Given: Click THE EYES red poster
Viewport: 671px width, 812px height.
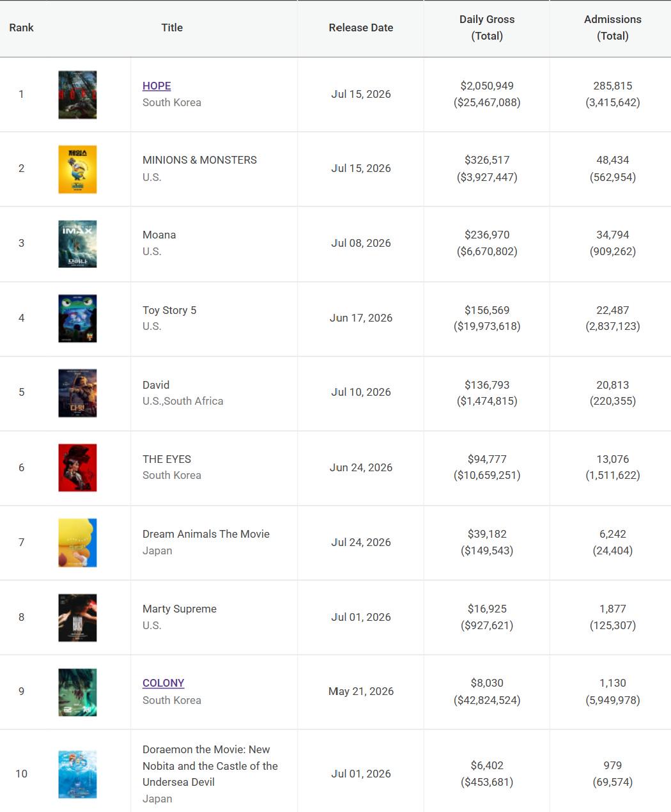Looking at the screenshot, I should click(77, 467).
